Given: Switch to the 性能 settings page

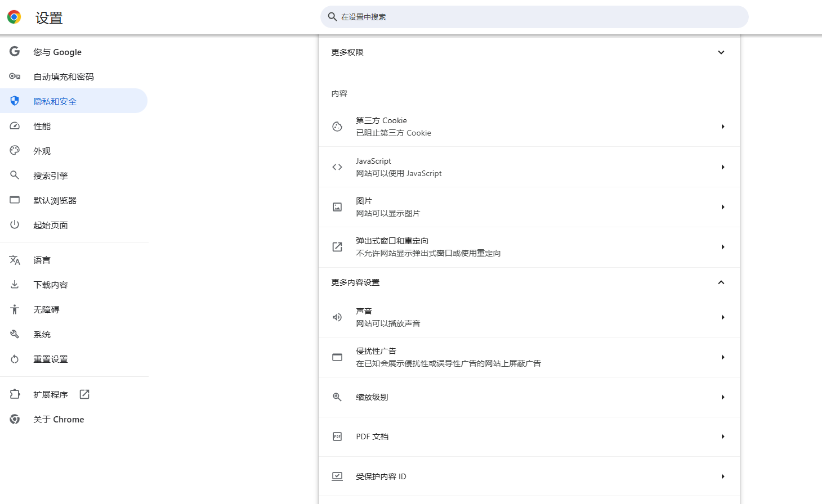Looking at the screenshot, I should click(74, 126).
